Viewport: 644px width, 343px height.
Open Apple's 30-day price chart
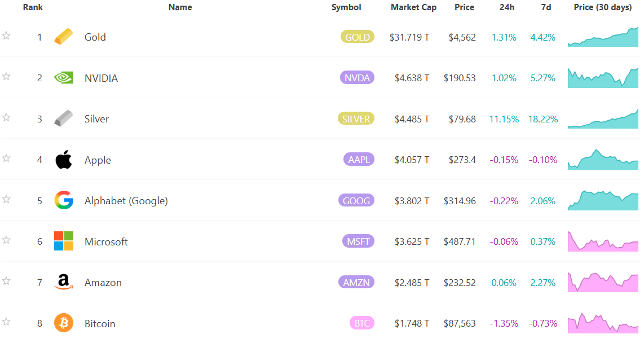[x=603, y=160]
